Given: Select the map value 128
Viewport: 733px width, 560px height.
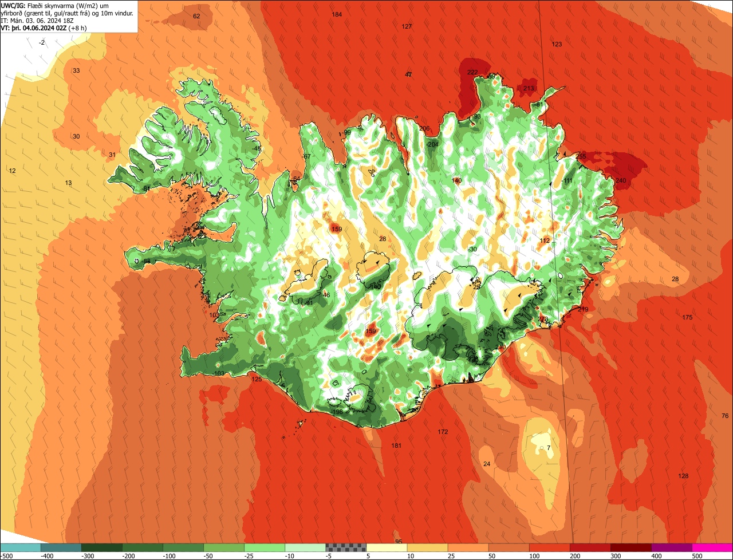Looking at the screenshot, I should point(683,476).
